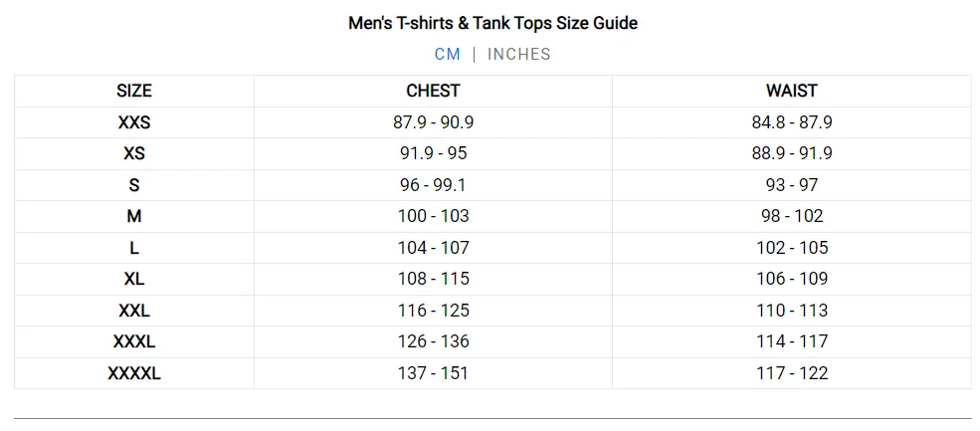
Task: Select waist measurement 106 - 109
Action: tap(791, 279)
